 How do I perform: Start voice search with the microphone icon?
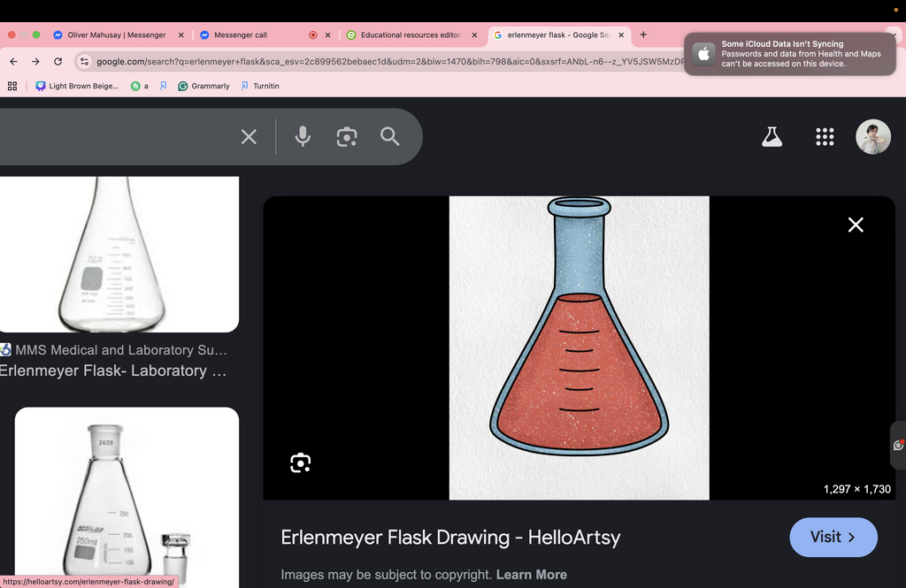(x=303, y=137)
